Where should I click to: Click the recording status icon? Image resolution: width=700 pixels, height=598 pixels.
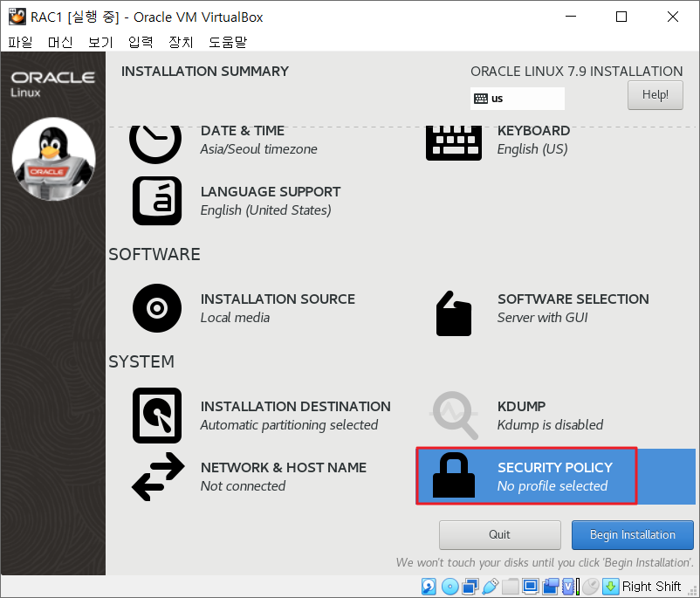tap(551, 587)
